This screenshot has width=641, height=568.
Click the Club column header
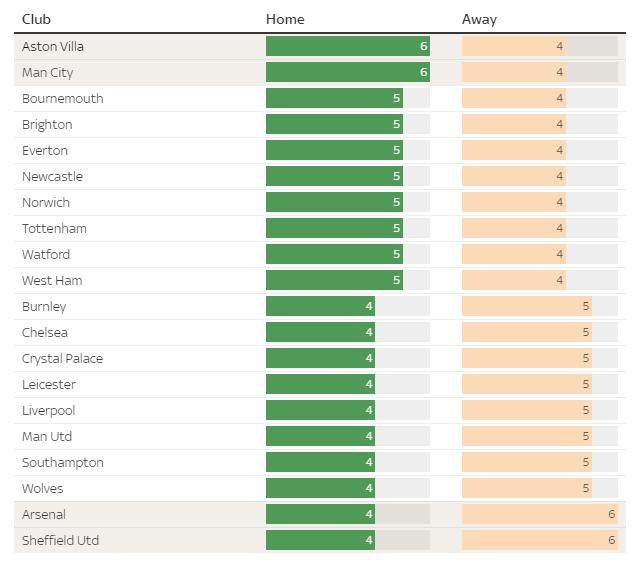point(36,19)
